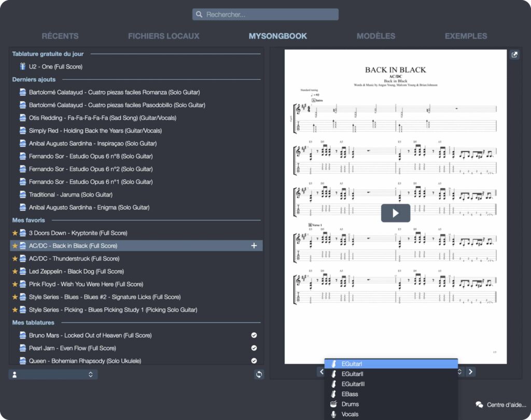Switch to the EXEMPLES tab
The height and width of the screenshot is (420, 531).
coord(466,36)
